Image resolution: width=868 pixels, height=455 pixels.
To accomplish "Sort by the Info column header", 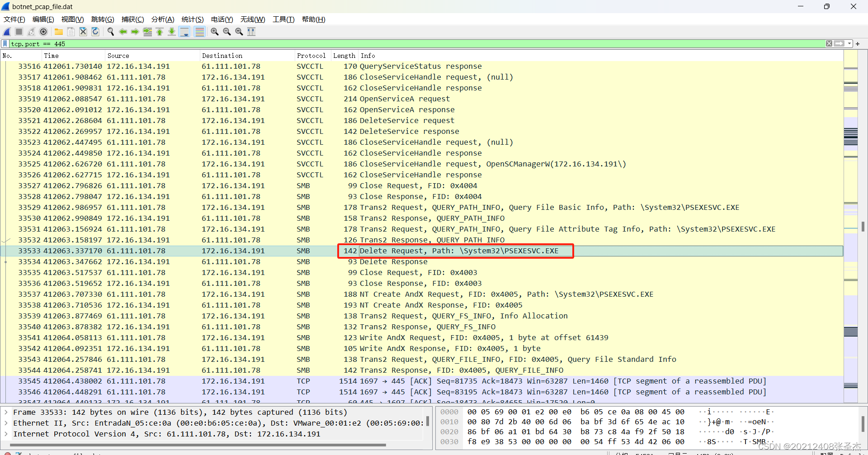I will tap(601, 56).
